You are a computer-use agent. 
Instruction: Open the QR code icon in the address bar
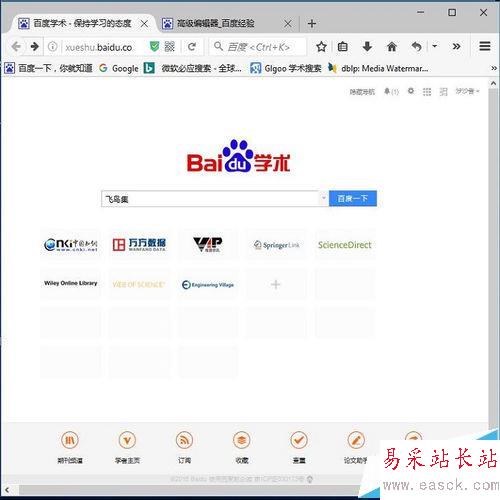(170, 47)
